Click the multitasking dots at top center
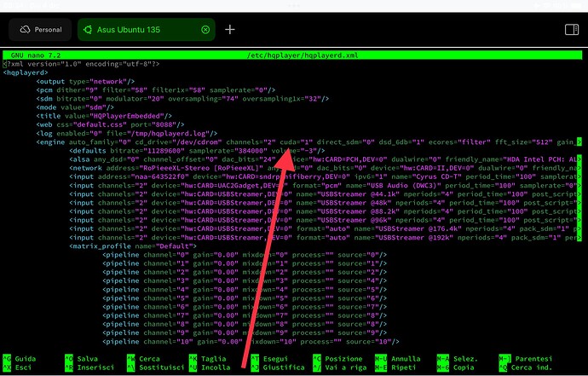Viewport: 588px width, 376px height. tap(294, 5)
